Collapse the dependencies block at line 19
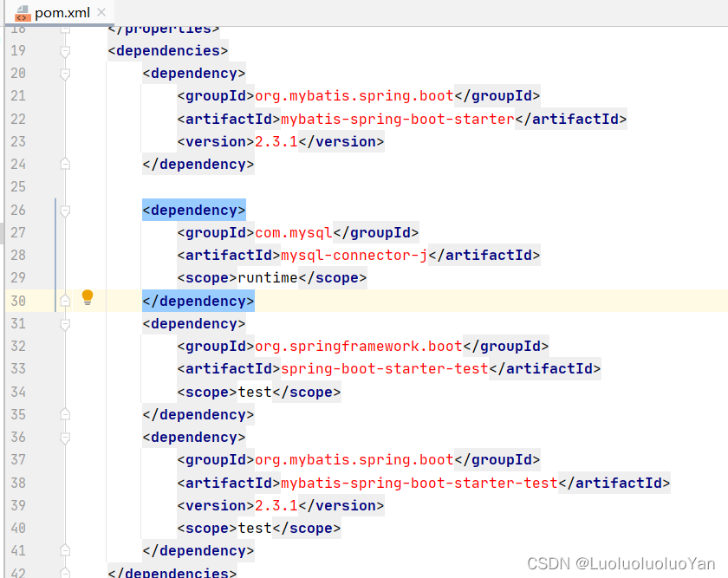The image size is (728, 578). click(x=64, y=50)
